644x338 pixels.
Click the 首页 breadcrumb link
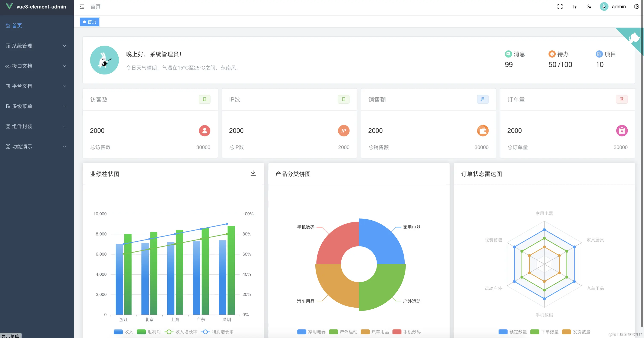point(95,7)
